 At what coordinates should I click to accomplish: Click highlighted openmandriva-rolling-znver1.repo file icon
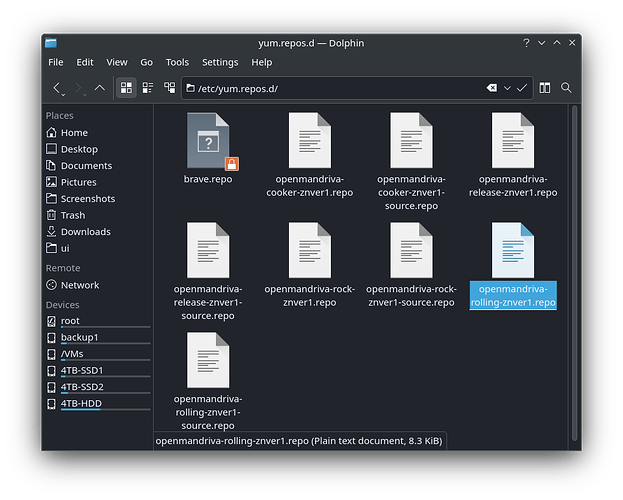point(513,250)
